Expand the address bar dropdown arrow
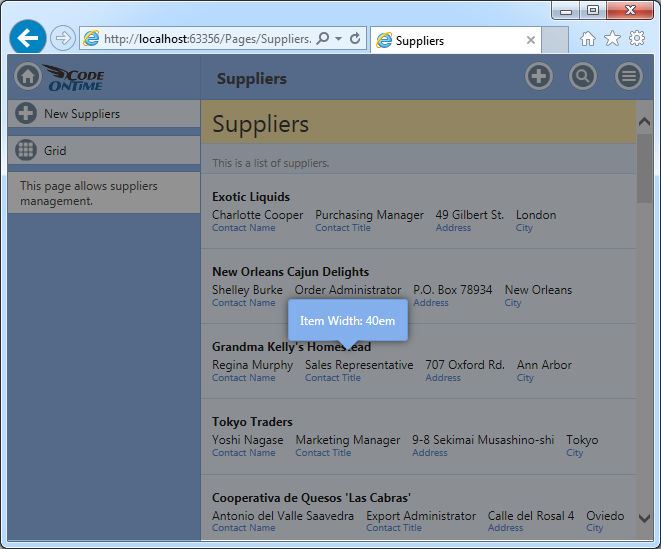Screen dimensions: 661x549 click(x=339, y=39)
